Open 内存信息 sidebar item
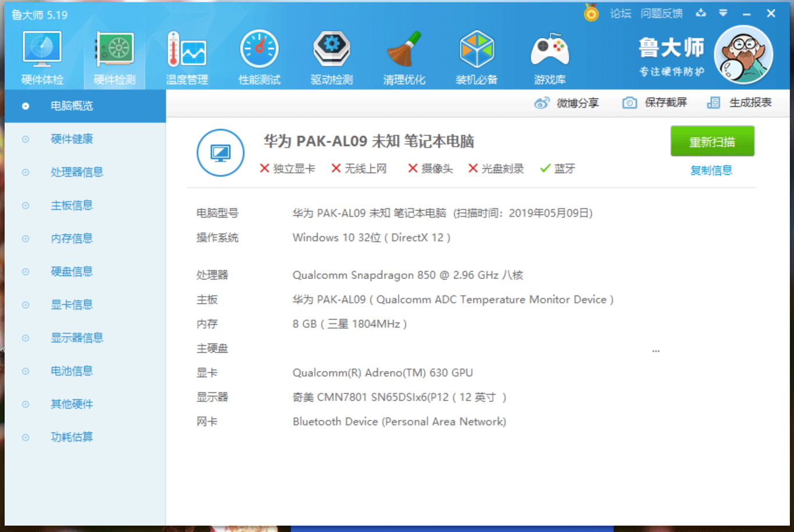Viewport: 794px width, 532px height. pyautogui.click(x=85, y=238)
